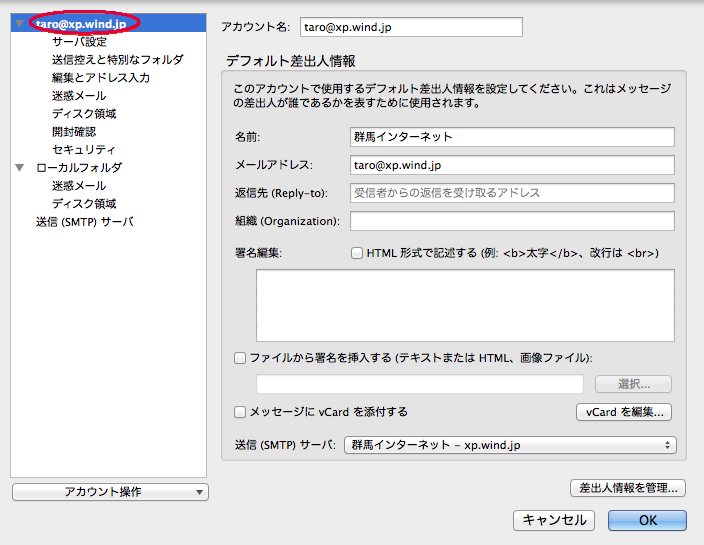
Task: Enable HTML 形式で記述する checkbox
Action: tap(357, 253)
